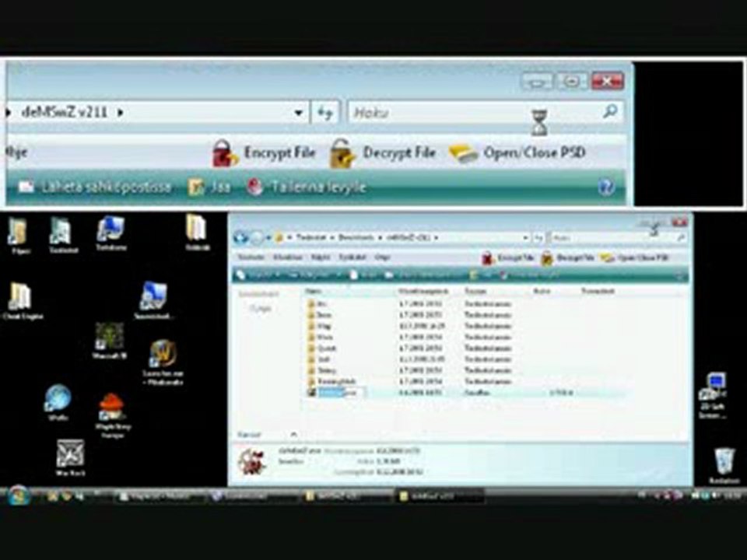Click Open/Close PSD yellow icon in magnified toolbar
747x560 pixels.
point(462,153)
